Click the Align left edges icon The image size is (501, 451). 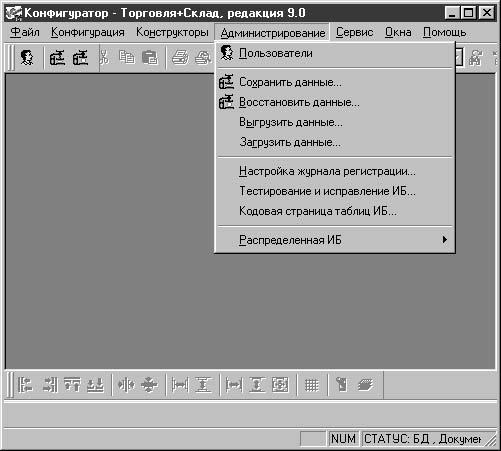tap(25, 385)
